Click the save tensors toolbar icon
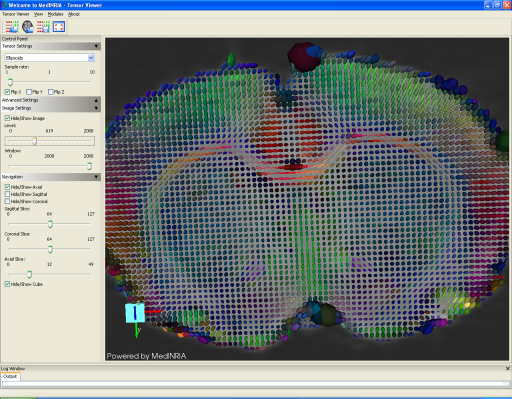512x399 pixels. 43,27
